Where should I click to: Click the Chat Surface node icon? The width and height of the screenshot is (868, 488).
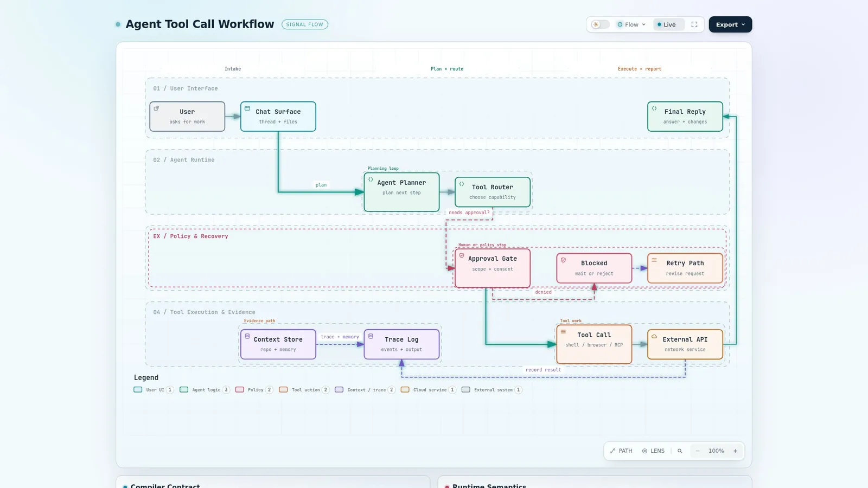click(247, 108)
